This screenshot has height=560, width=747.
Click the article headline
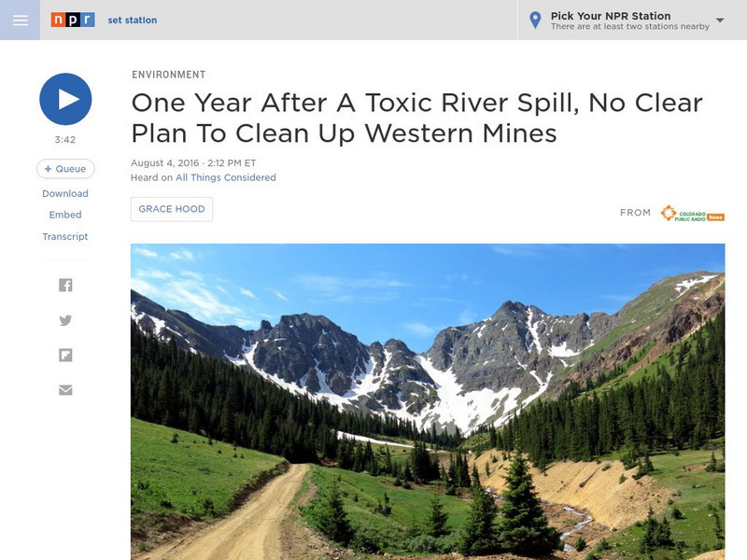click(x=416, y=118)
